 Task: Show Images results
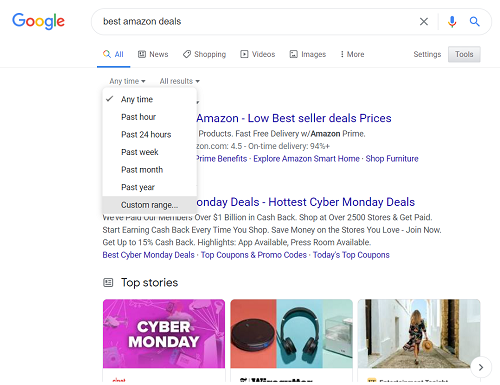tap(308, 54)
